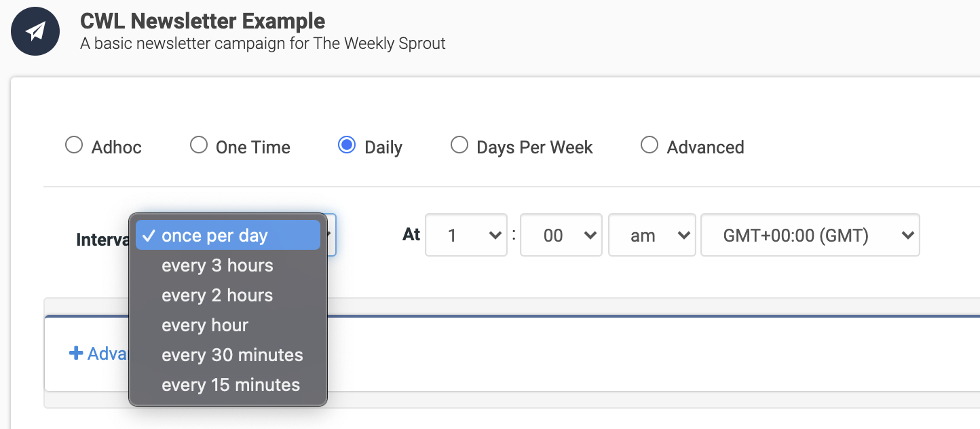Select the Advanced schedule radio button
The image size is (980, 429).
point(649,145)
